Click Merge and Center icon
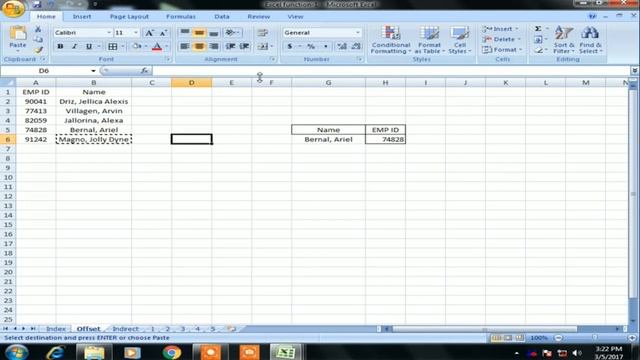The image size is (640, 360). (x=263, y=47)
